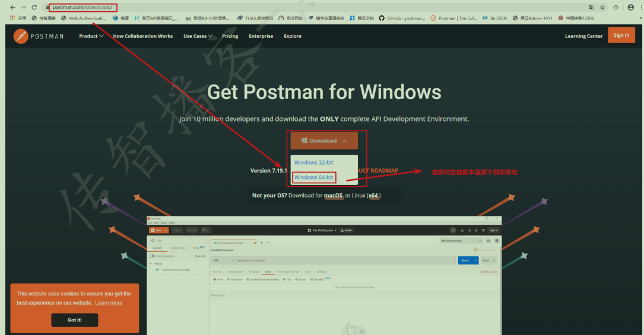This screenshot has width=644, height=335.
Task: Select the form-data radio option
Action: coord(227,279)
